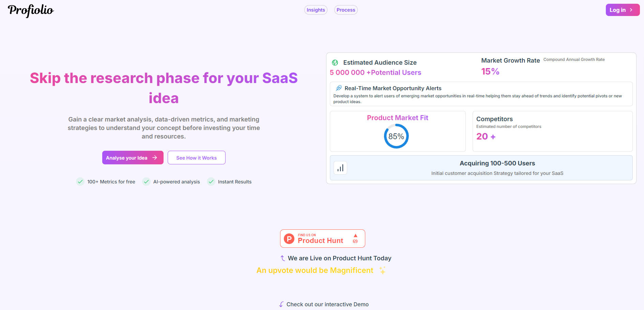
Task: Click the checkmark beside Instant Results
Action: point(211,182)
